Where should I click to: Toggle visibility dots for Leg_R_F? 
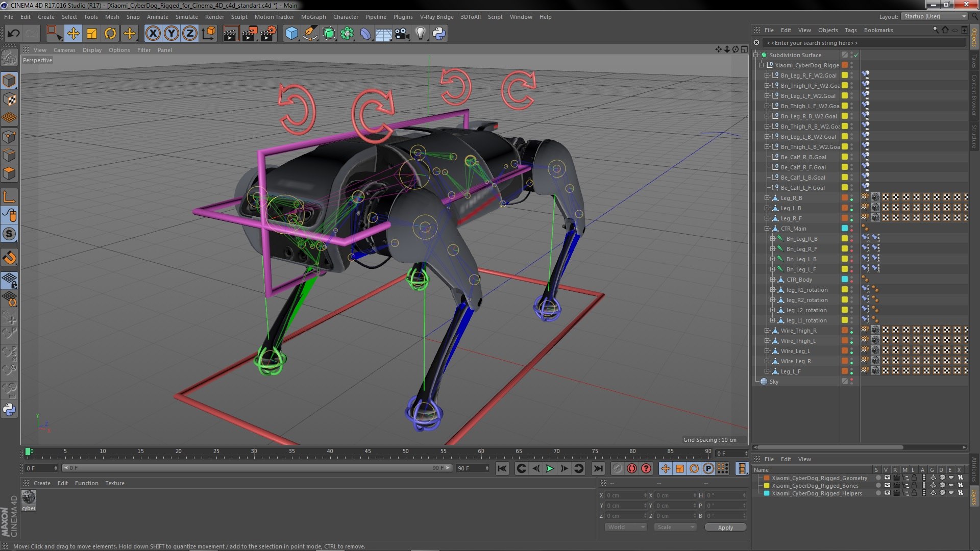click(x=851, y=218)
